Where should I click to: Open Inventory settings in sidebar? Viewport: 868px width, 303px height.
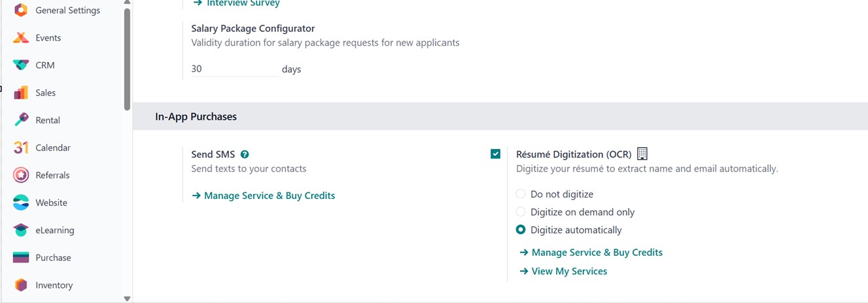click(54, 285)
